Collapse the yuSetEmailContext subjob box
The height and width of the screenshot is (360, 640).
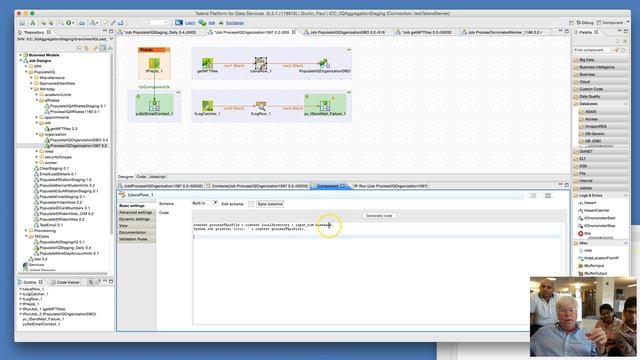[178, 92]
